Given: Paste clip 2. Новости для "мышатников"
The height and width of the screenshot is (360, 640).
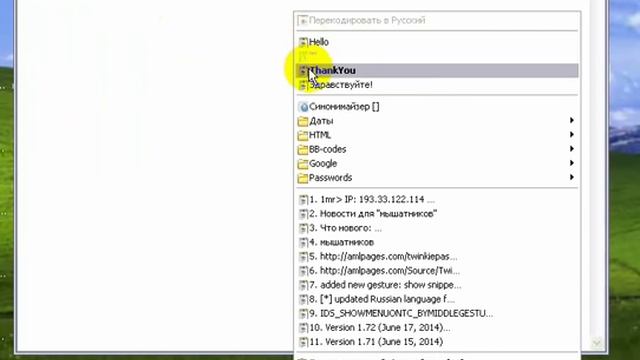Looking at the screenshot, I should (437, 214).
